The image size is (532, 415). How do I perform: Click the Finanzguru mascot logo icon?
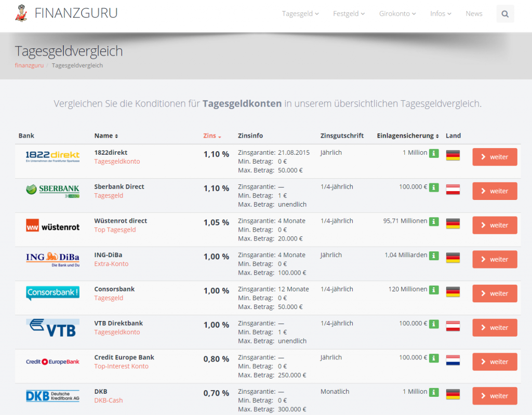pos(21,14)
